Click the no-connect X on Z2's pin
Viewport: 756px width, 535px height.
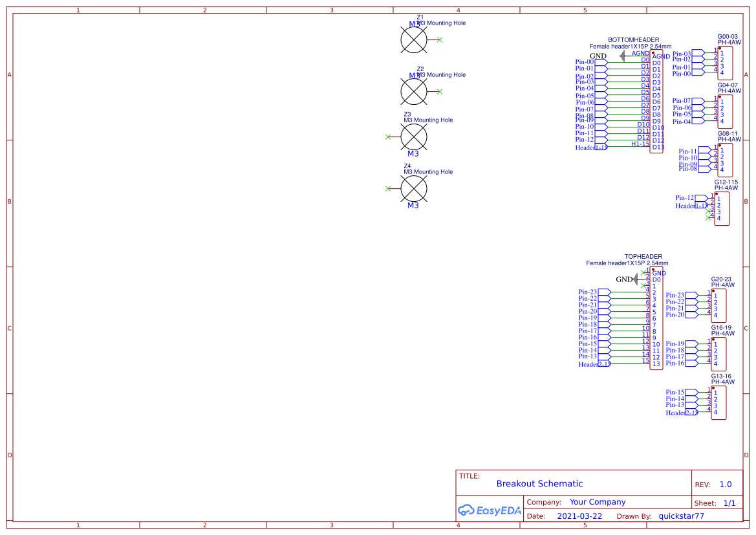[x=440, y=92]
